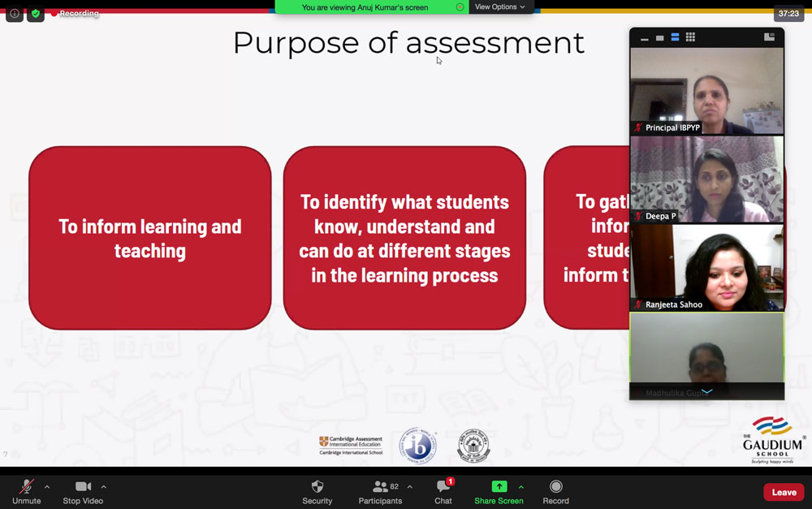Select Ranjeeta Sahoo video thumbnail
This screenshot has height=509, width=812.
click(707, 268)
